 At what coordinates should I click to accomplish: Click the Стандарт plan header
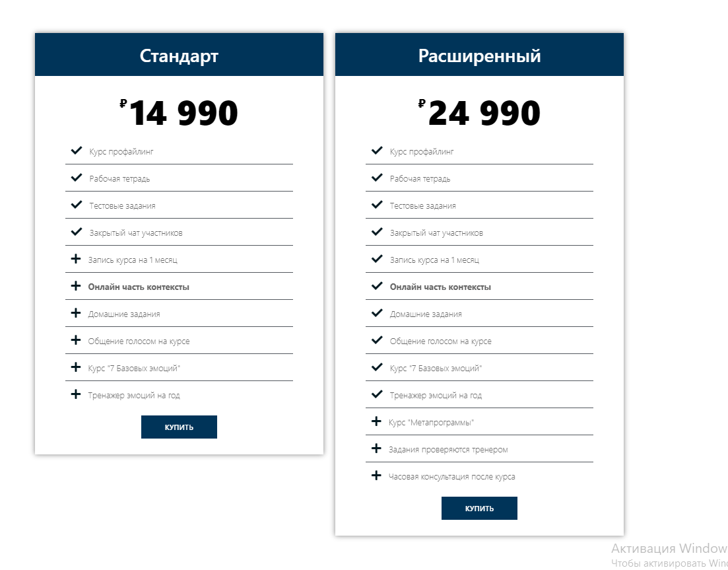(179, 56)
